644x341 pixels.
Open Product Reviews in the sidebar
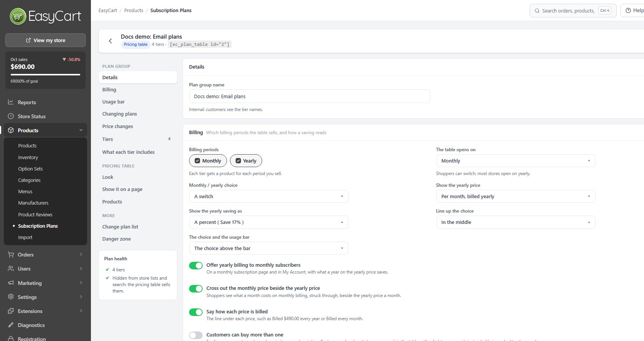35,214
